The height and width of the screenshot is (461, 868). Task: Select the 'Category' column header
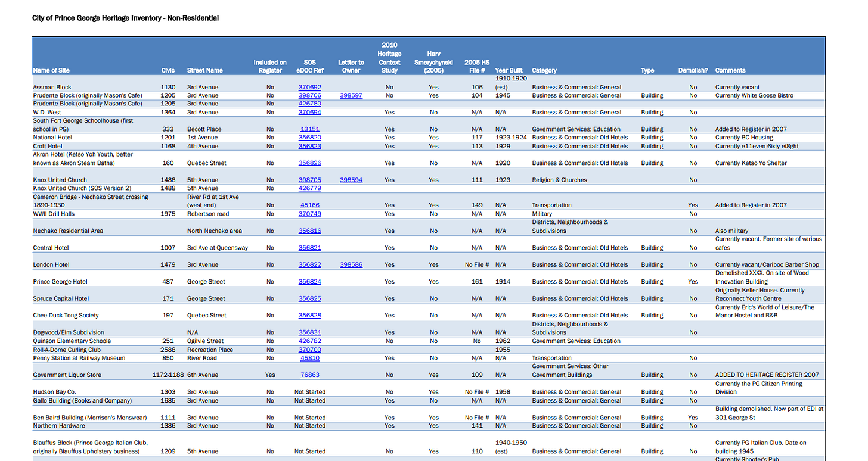544,70
